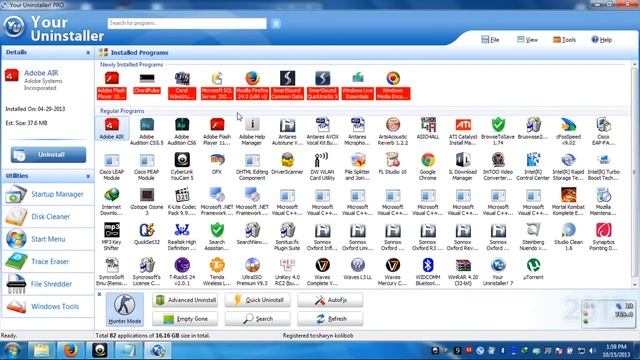
Task: Select Adobe Audition CS5.5 in program list
Action: click(147, 131)
